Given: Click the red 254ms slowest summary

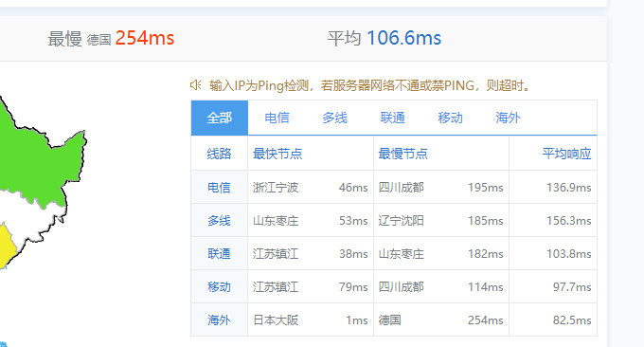Looking at the screenshot, I should point(145,38).
